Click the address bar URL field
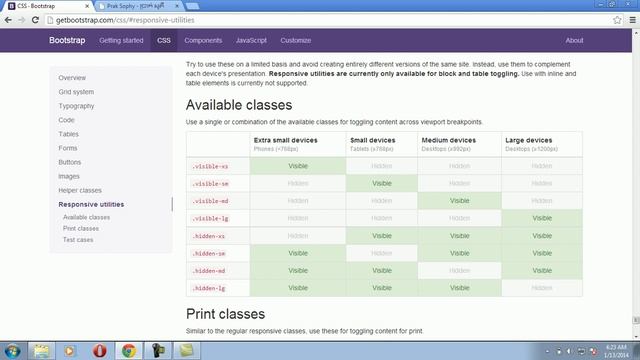 [327, 20]
